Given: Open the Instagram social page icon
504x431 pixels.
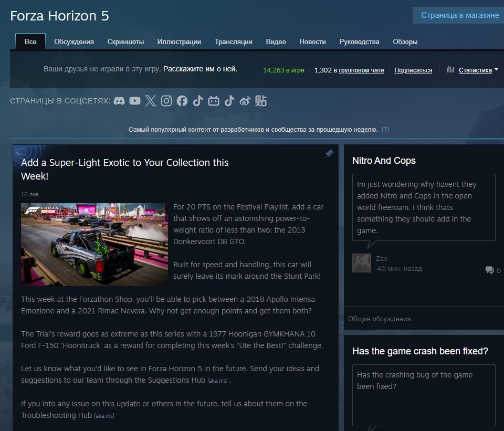Looking at the screenshot, I should point(166,101).
